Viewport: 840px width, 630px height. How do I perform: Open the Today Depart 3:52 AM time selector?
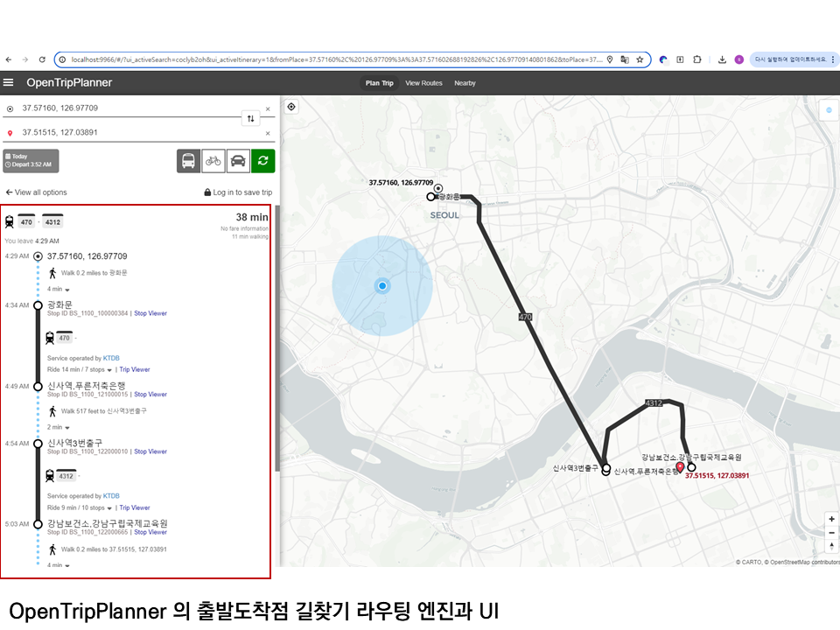coord(31,161)
